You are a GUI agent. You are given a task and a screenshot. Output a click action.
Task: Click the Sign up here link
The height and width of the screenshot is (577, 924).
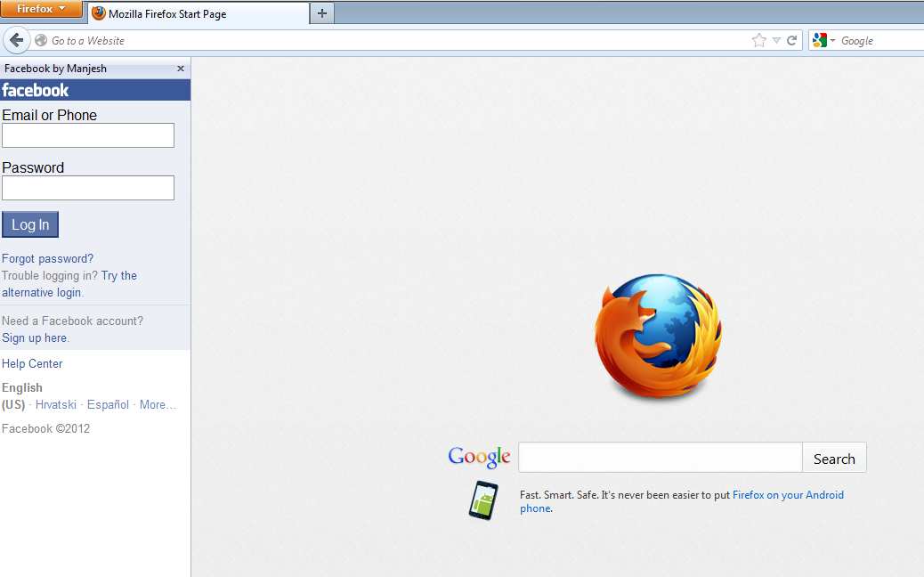point(34,337)
